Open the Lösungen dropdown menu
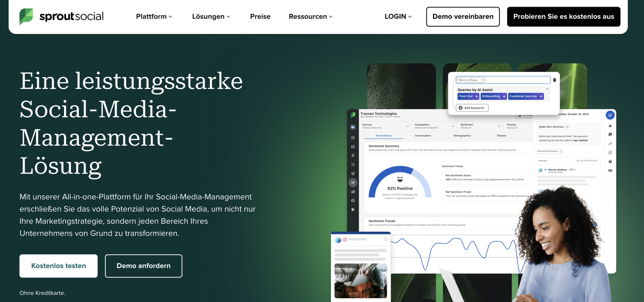Image resolution: width=644 pixels, height=302 pixels. [x=211, y=16]
